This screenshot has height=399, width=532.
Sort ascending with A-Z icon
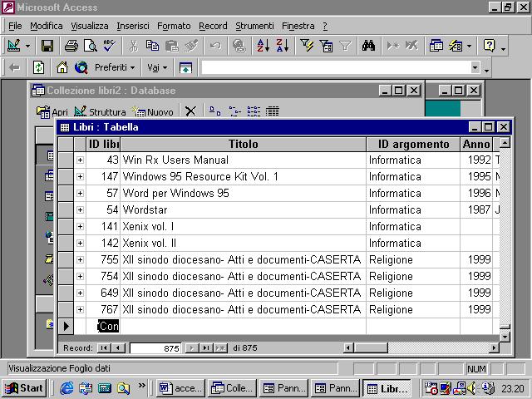(263, 46)
